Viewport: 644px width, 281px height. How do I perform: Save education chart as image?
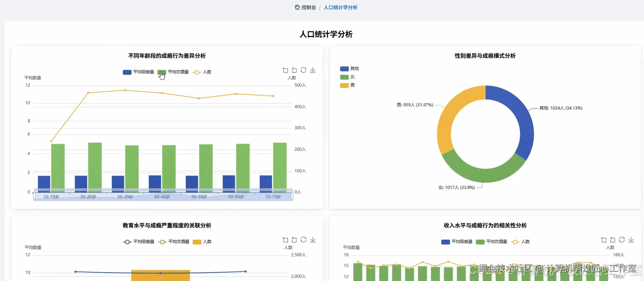[x=313, y=240]
